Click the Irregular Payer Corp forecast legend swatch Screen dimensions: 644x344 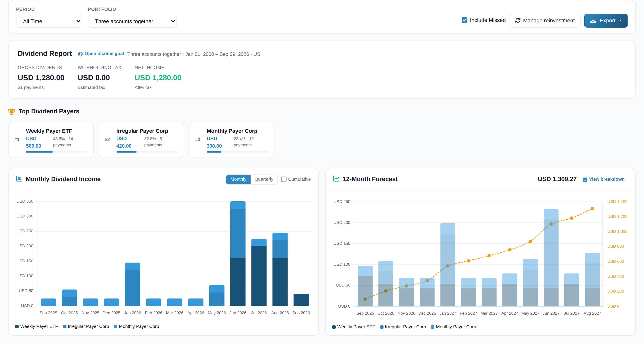pos(382,327)
